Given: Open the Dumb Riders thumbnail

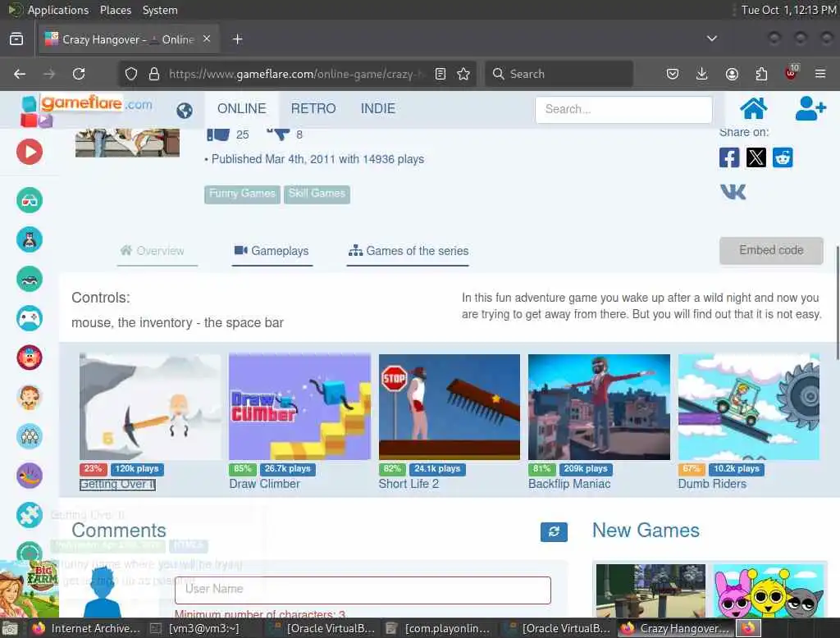Looking at the screenshot, I should pyautogui.click(x=748, y=407).
